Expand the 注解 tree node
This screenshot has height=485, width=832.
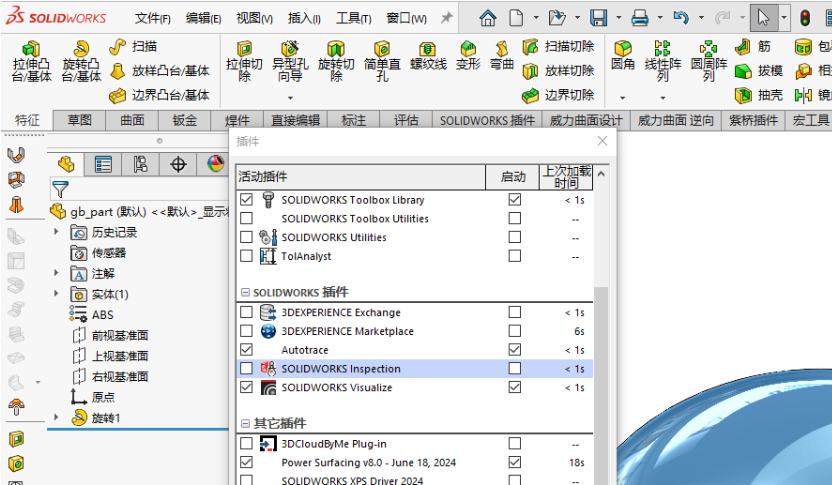56,273
